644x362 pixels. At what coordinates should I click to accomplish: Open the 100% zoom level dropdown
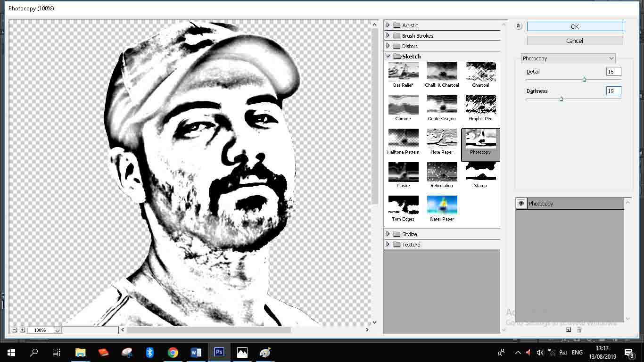click(57, 330)
